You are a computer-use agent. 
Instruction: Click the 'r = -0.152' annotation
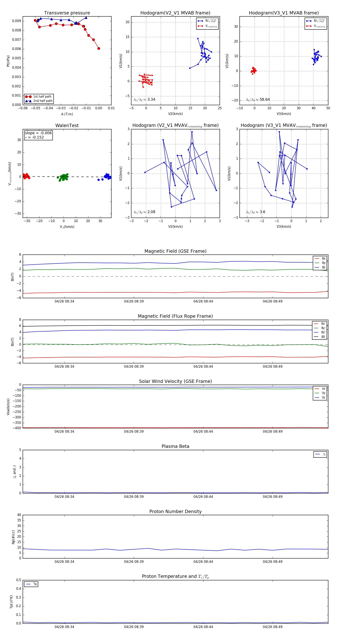[x=35, y=137]
